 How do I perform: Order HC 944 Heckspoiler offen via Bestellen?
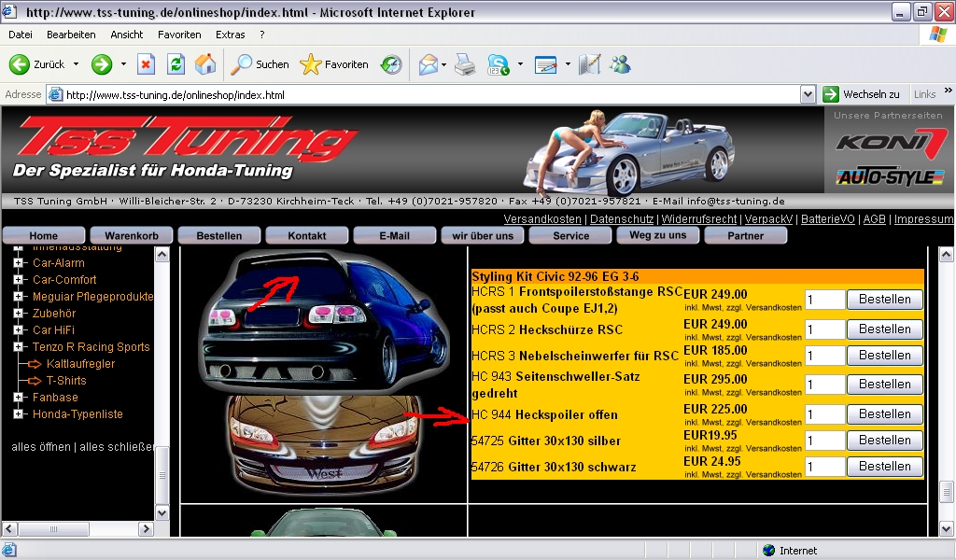(885, 413)
